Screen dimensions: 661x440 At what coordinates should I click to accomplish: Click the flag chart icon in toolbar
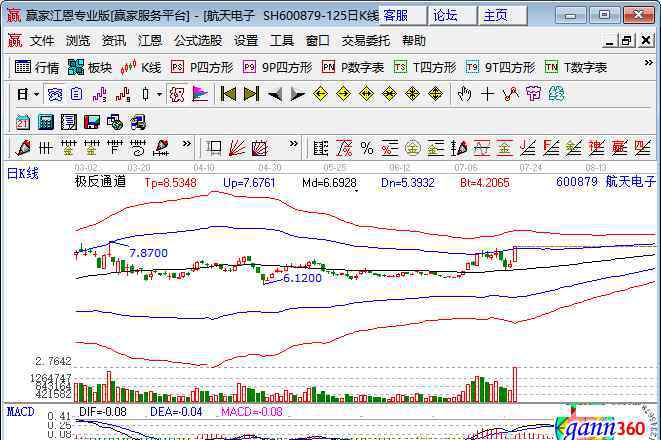200,94
